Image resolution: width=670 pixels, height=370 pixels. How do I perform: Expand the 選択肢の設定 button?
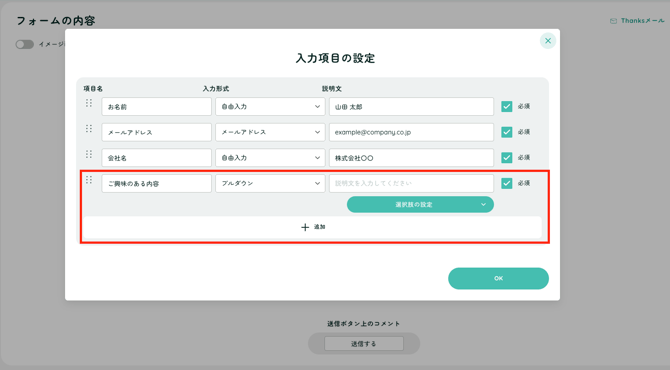pyautogui.click(x=420, y=205)
